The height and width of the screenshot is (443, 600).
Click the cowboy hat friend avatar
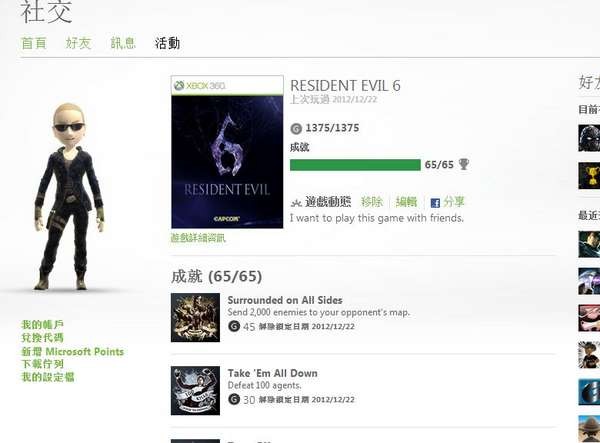click(x=589, y=429)
